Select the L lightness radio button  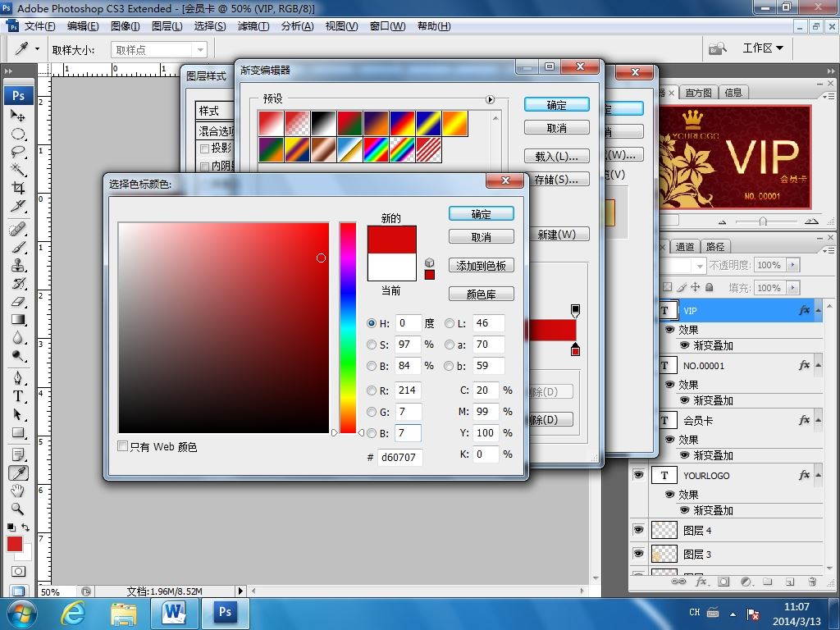coord(449,323)
